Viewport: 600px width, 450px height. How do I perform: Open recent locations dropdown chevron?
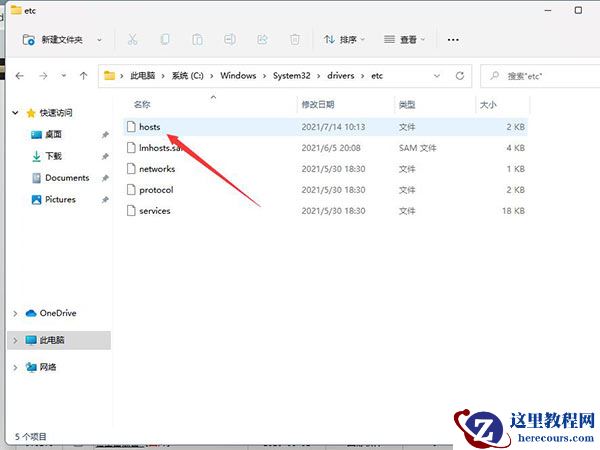click(x=64, y=76)
